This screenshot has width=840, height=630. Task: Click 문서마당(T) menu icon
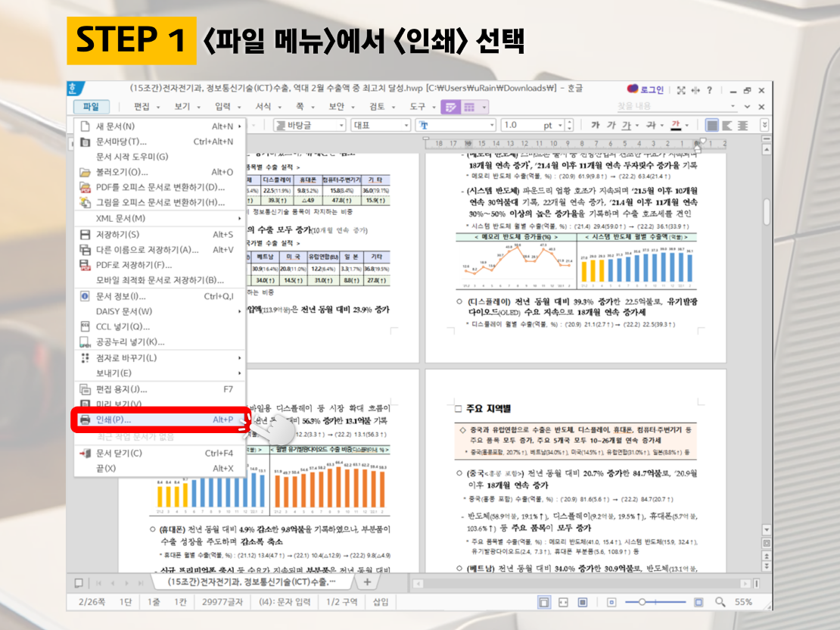(85, 142)
